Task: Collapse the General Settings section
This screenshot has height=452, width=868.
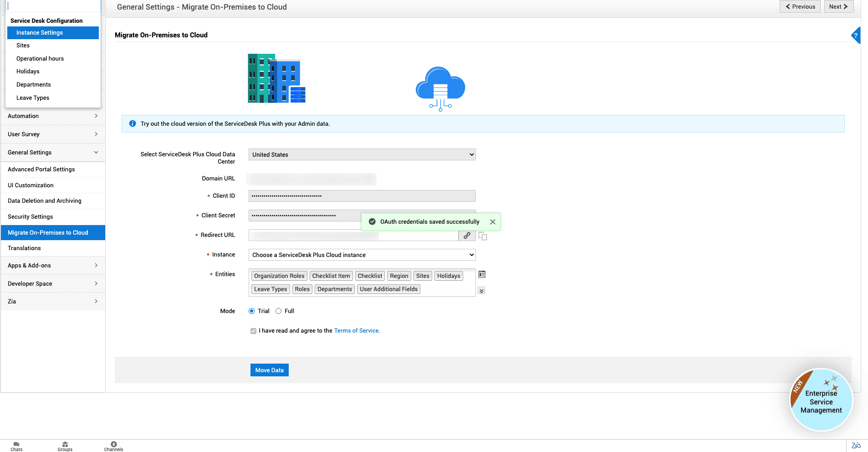Action: pyautogui.click(x=53, y=153)
